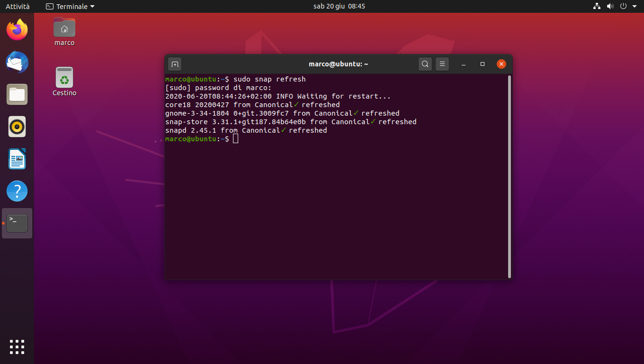Click the snap-store 3.31.1 refreshed line

click(291, 122)
